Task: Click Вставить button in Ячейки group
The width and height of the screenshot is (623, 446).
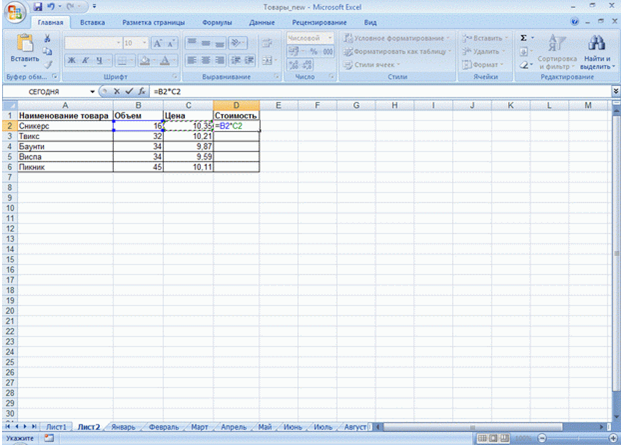Action: (x=485, y=38)
